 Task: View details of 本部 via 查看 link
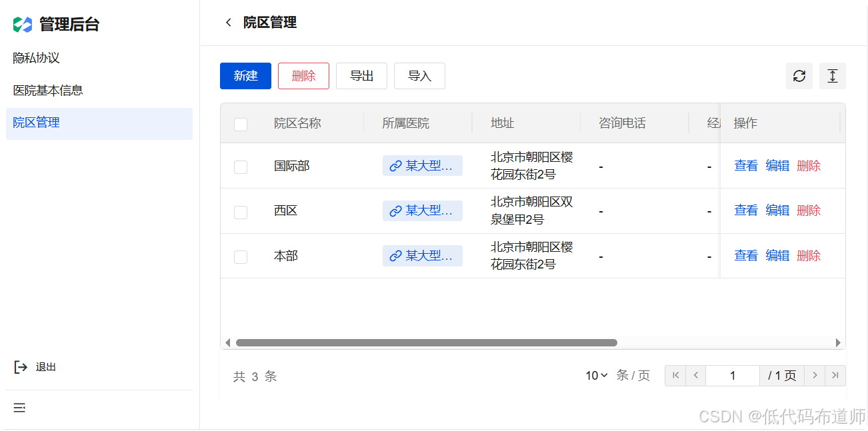(x=745, y=255)
